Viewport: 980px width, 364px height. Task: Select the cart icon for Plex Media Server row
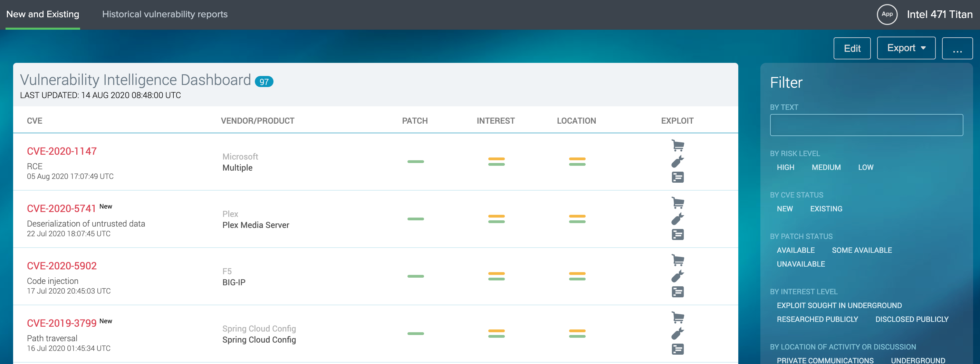point(678,203)
